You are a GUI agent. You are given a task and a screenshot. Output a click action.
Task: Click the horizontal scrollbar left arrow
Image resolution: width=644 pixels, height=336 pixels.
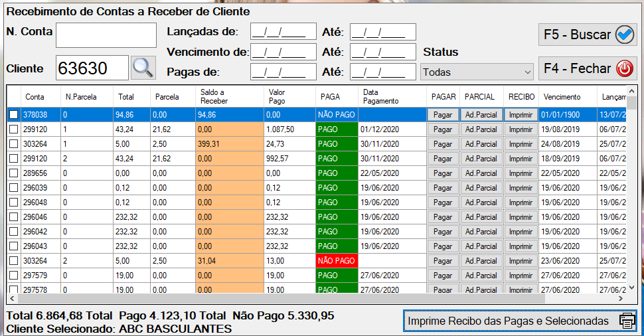click(12, 299)
